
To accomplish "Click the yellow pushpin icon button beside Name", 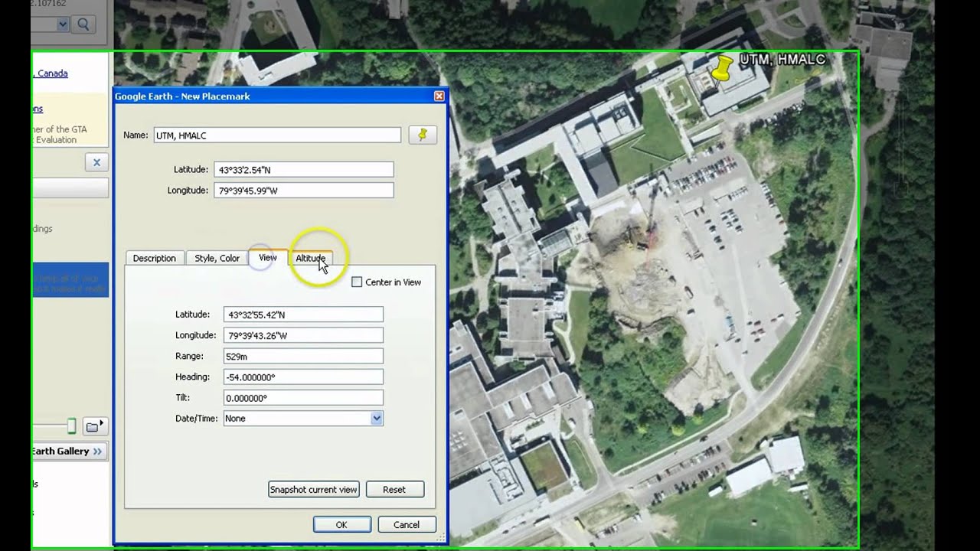I will pos(422,135).
